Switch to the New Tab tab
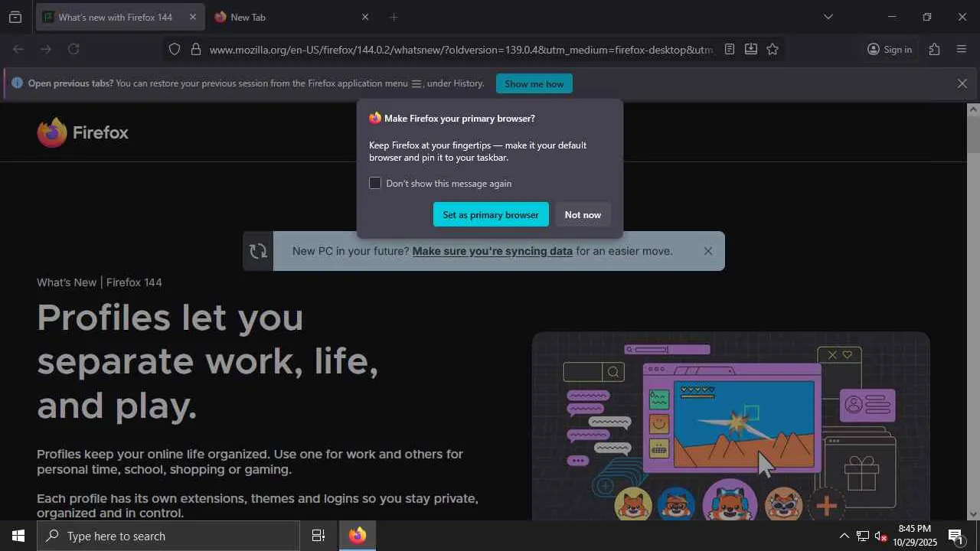This screenshot has height=551, width=980. tap(292, 17)
